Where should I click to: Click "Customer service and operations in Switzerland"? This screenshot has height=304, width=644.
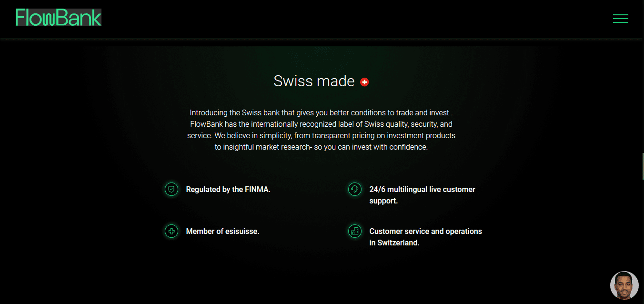pyautogui.click(x=425, y=237)
